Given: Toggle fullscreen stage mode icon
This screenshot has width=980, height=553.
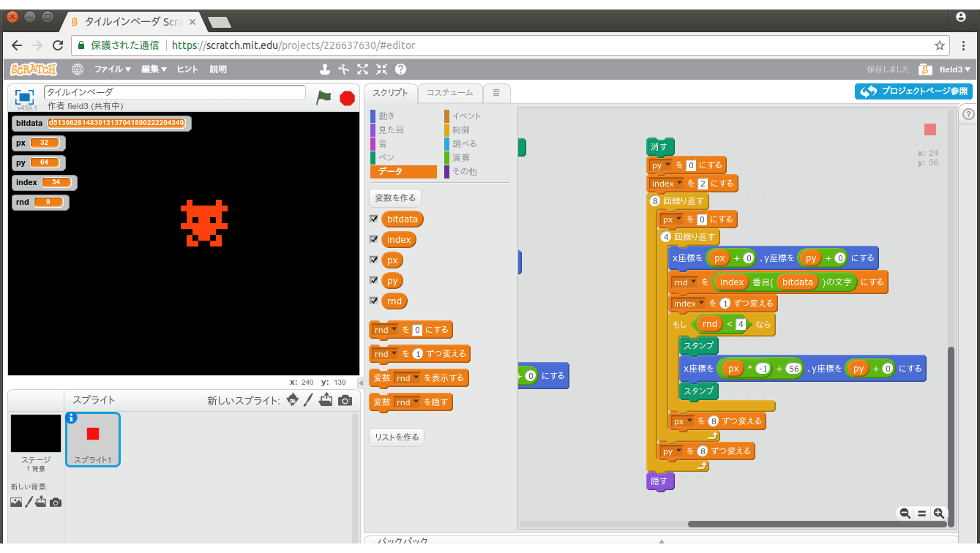Looking at the screenshot, I should pos(25,97).
